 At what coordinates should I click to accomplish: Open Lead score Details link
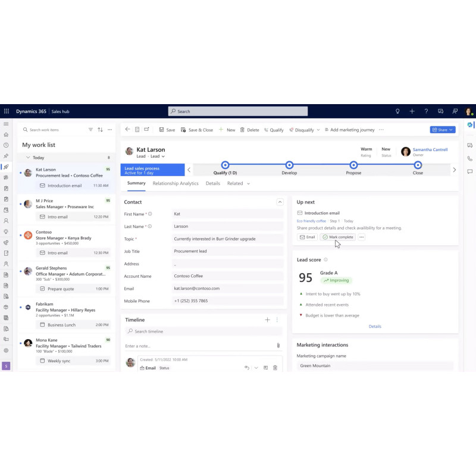coord(375,326)
